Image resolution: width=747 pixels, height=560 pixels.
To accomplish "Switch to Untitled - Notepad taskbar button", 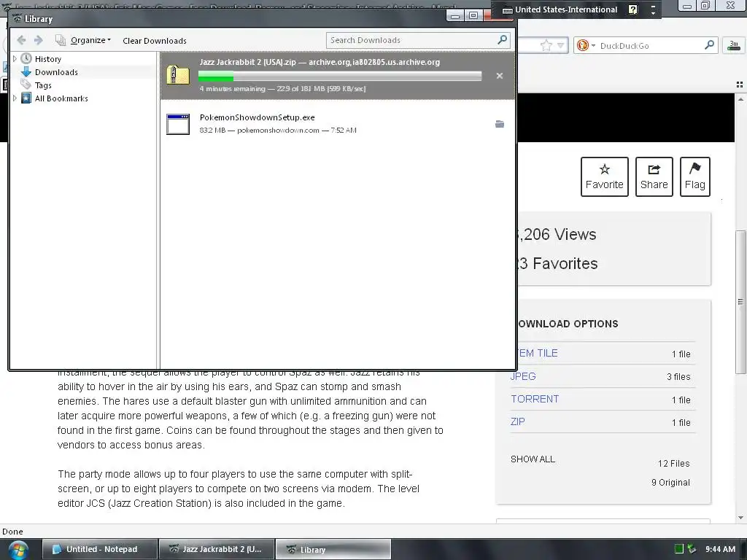I will (x=100, y=549).
